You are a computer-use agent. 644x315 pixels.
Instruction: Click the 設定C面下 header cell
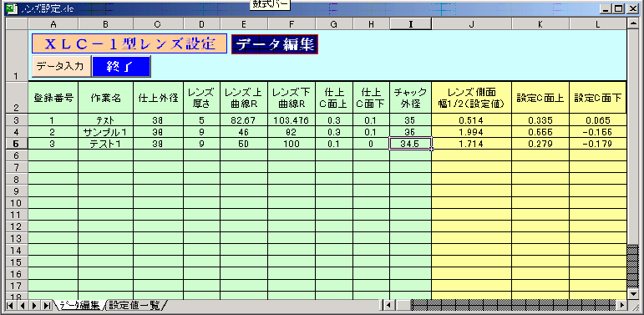pos(597,97)
